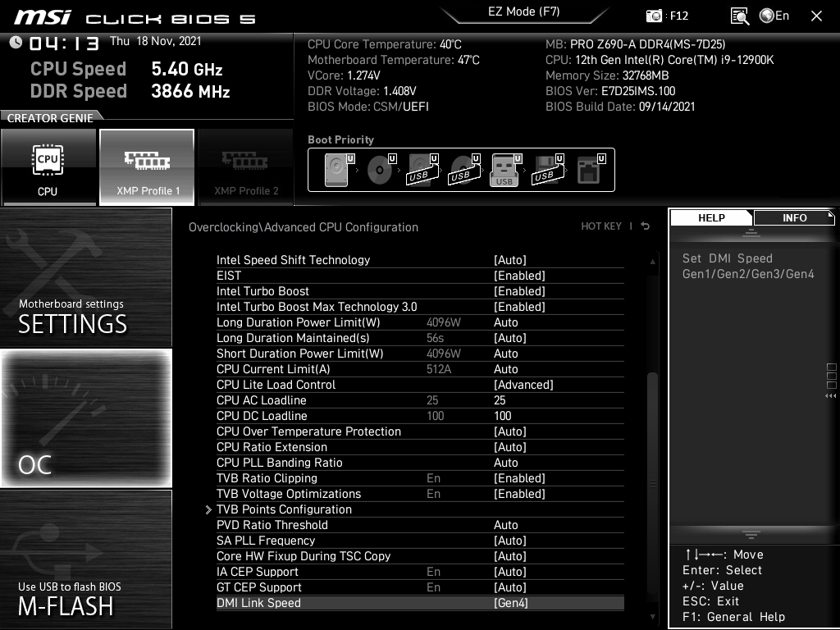Viewport: 840px width, 630px height.
Task: Select the USB floppy boot device icon
Action: point(547,170)
